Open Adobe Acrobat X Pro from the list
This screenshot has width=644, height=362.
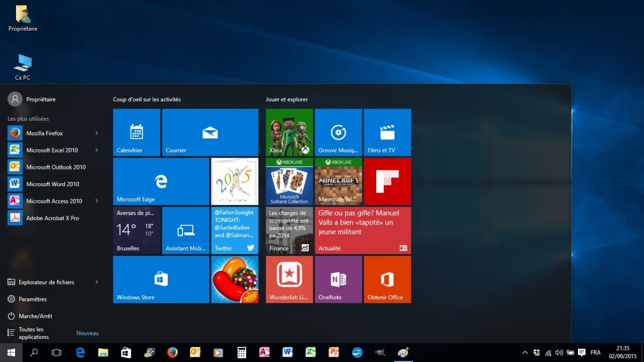pyautogui.click(x=54, y=218)
